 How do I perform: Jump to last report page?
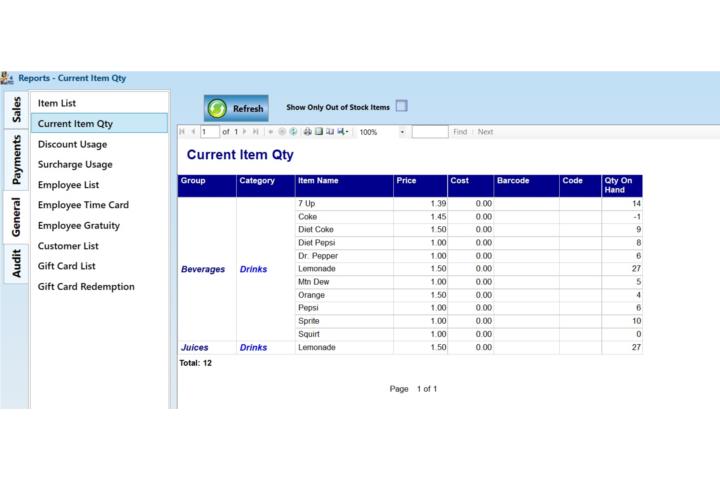[x=256, y=132]
